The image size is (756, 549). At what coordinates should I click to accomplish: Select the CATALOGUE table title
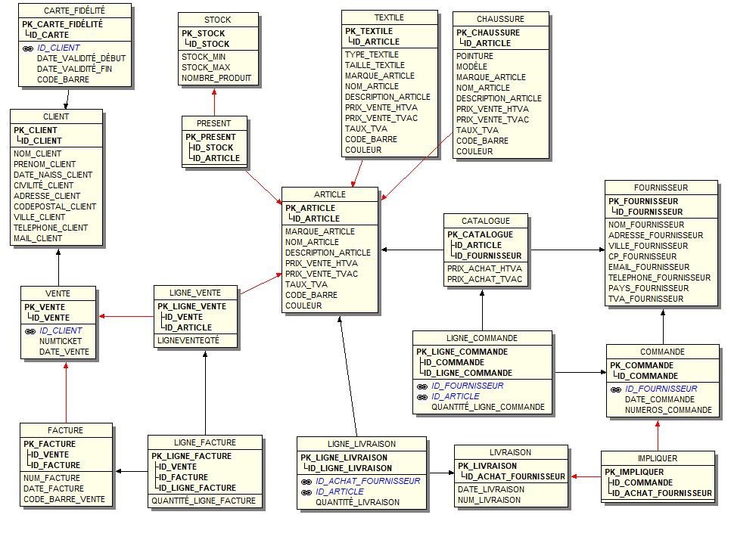pyautogui.click(x=486, y=221)
